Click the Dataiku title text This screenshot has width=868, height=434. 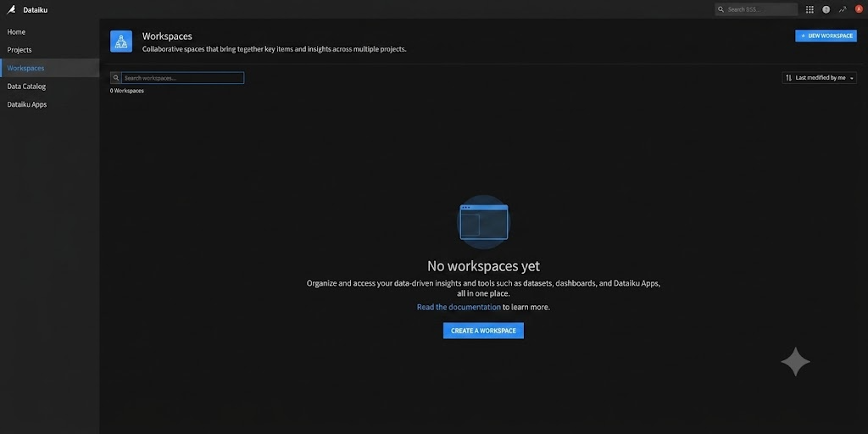pos(36,10)
